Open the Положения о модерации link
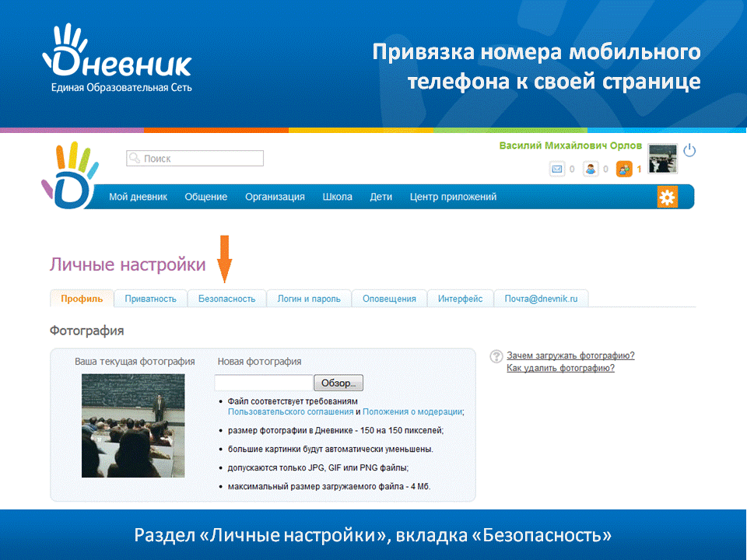This screenshot has width=747, height=560. point(412,411)
